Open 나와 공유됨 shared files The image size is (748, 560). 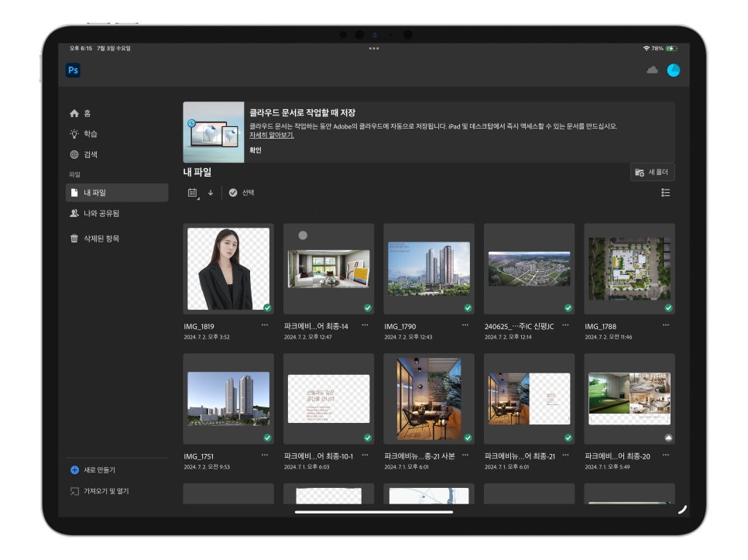point(94,213)
